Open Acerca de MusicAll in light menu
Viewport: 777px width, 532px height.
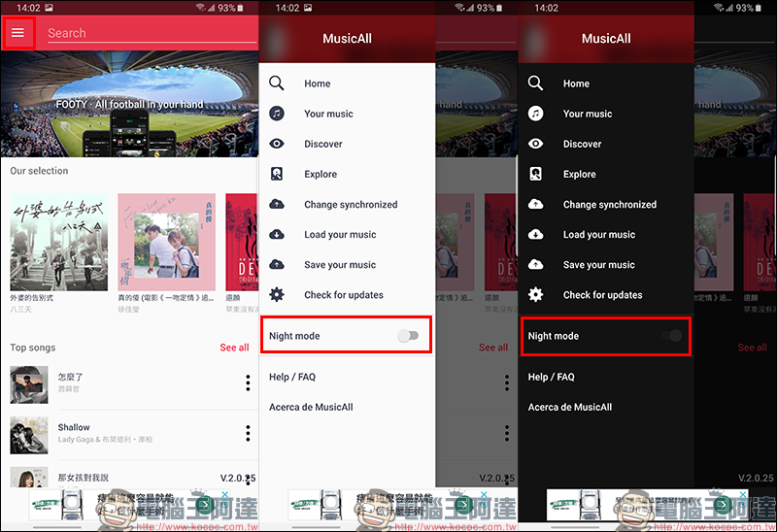pyautogui.click(x=311, y=407)
